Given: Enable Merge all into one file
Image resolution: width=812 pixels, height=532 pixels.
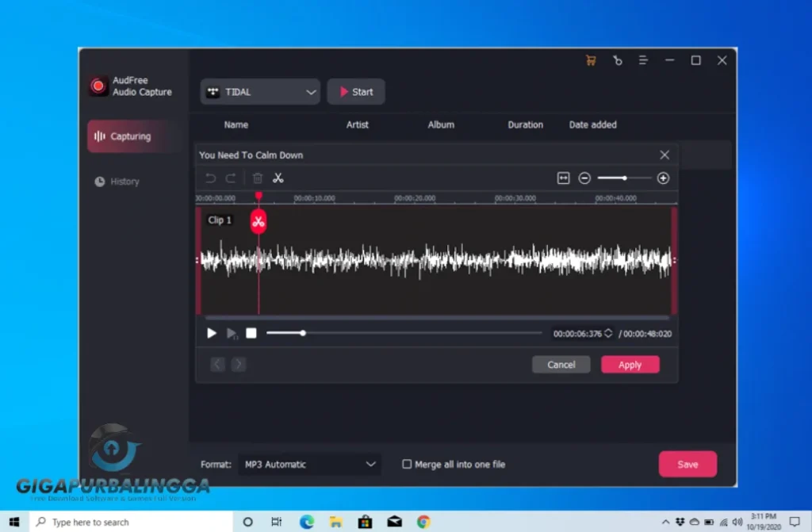Looking at the screenshot, I should click(407, 464).
